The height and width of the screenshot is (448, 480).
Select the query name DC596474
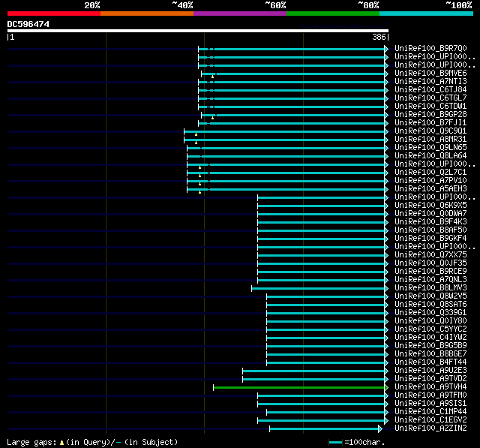tap(28, 24)
